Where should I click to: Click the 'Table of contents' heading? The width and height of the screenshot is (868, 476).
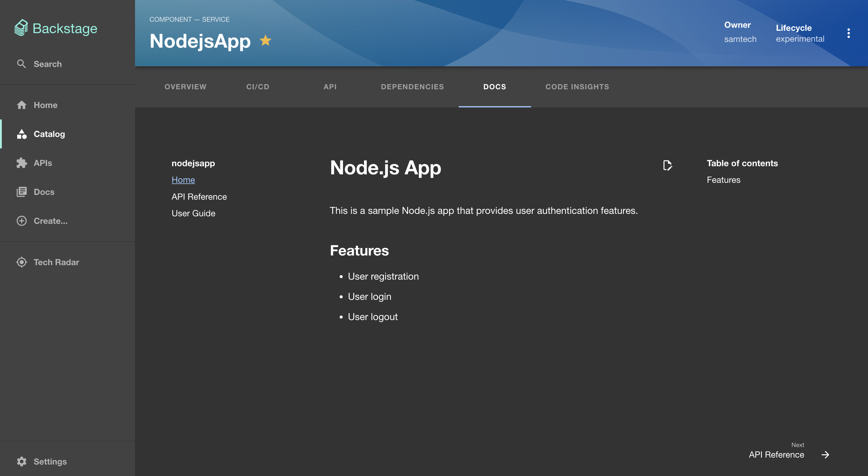(742, 163)
